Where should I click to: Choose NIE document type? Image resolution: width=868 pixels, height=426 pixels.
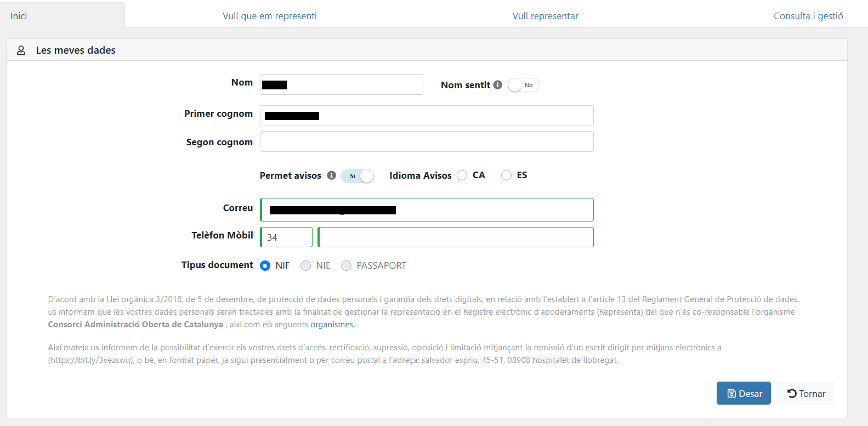[x=306, y=265]
